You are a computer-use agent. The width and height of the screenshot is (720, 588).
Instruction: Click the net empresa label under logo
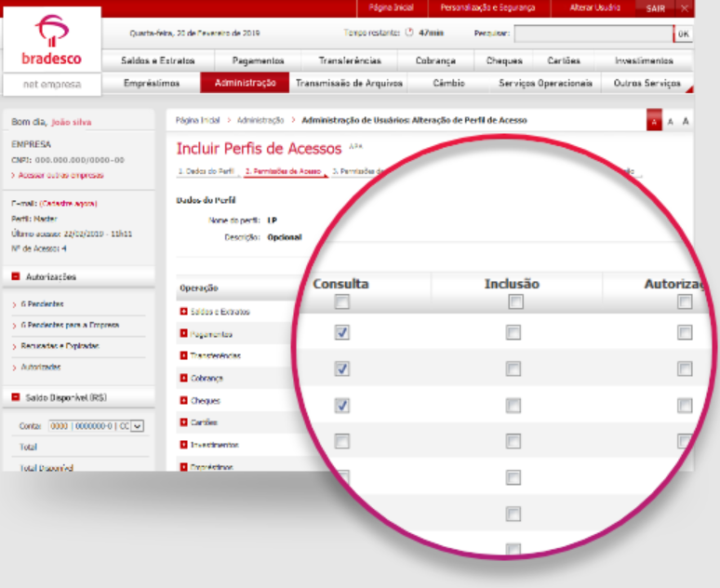52,84
